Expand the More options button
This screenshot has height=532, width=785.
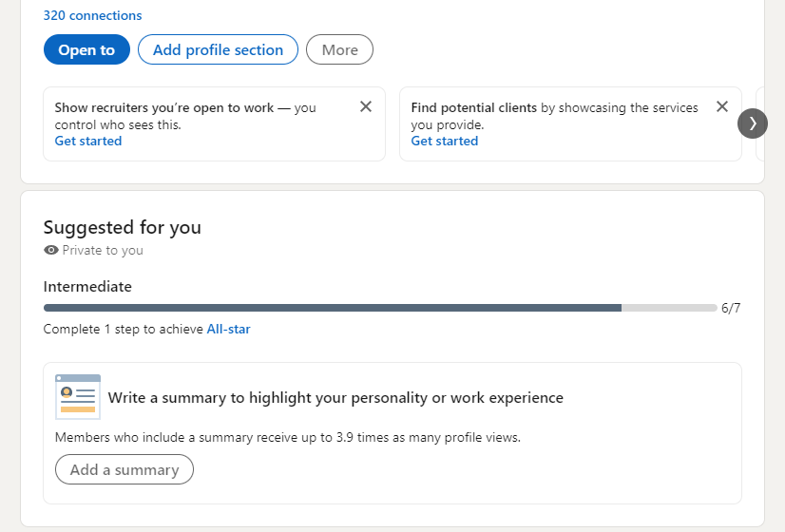(x=339, y=49)
